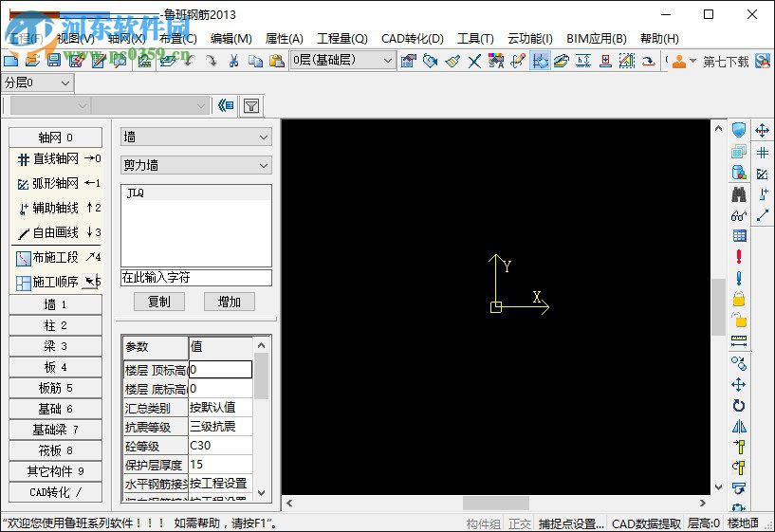
Task: Click the color palette SA icon
Action: point(496,61)
